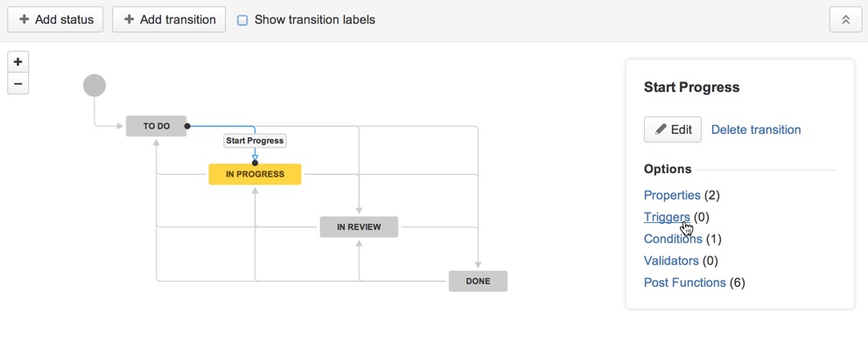Open the Post Functions link
Viewport: 868px width, 349px height.
685,283
